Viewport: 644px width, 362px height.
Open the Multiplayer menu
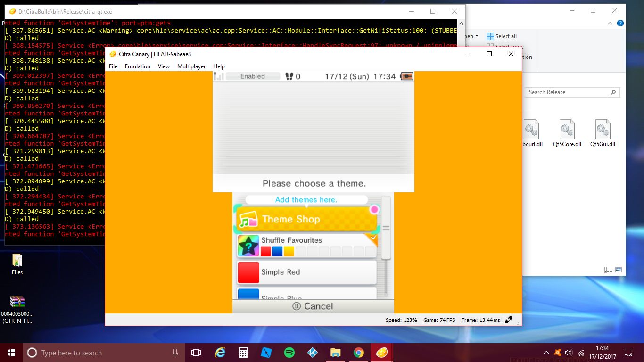pos(191,66)
